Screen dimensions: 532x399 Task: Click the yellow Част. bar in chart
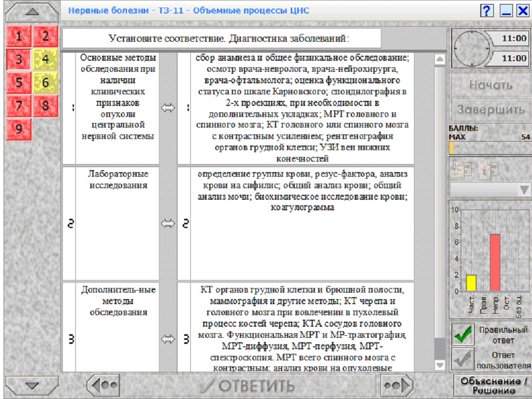(x=471, y=283)
